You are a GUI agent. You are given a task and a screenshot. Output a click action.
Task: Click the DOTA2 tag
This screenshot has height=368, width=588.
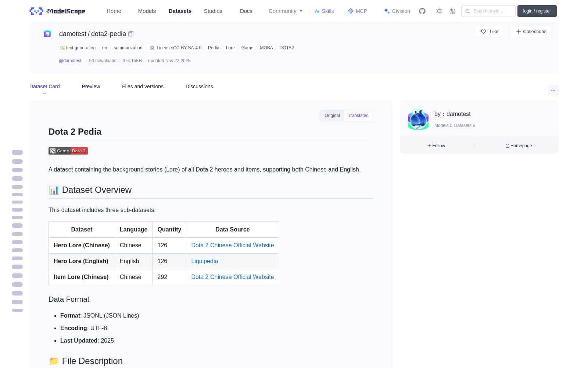point(287,48)
